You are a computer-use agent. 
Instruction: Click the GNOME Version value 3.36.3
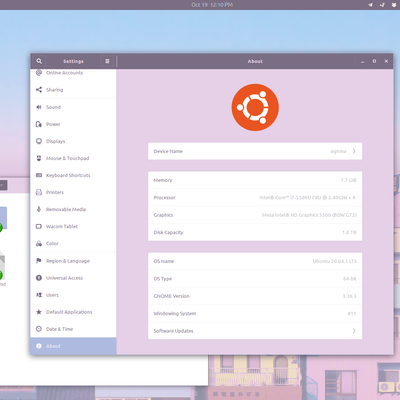pyautogui.click(x=349, y=296)
